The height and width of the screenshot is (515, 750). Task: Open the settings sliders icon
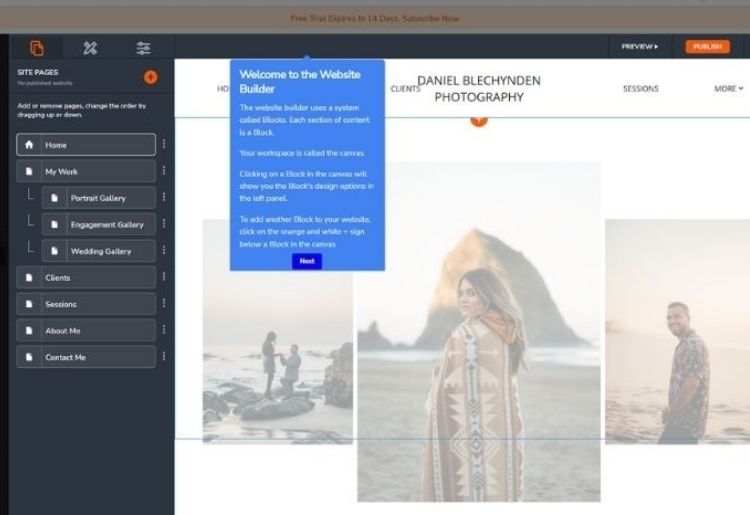point(143,48)
